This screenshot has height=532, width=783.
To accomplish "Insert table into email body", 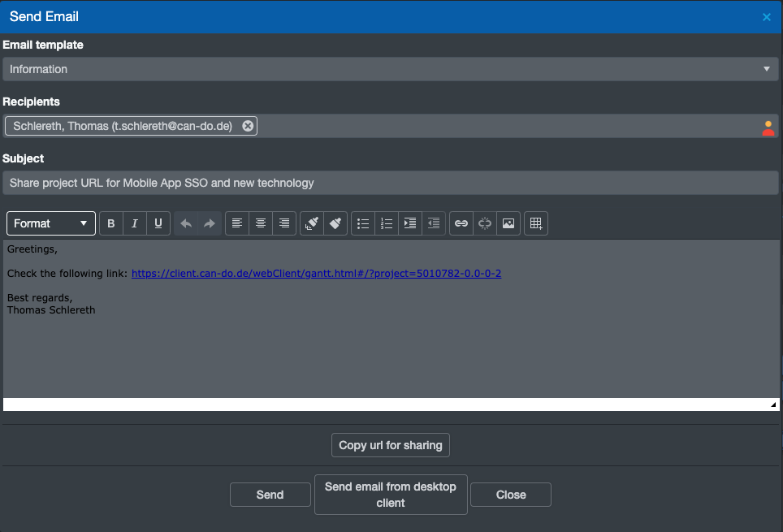I will click(536, 223).
